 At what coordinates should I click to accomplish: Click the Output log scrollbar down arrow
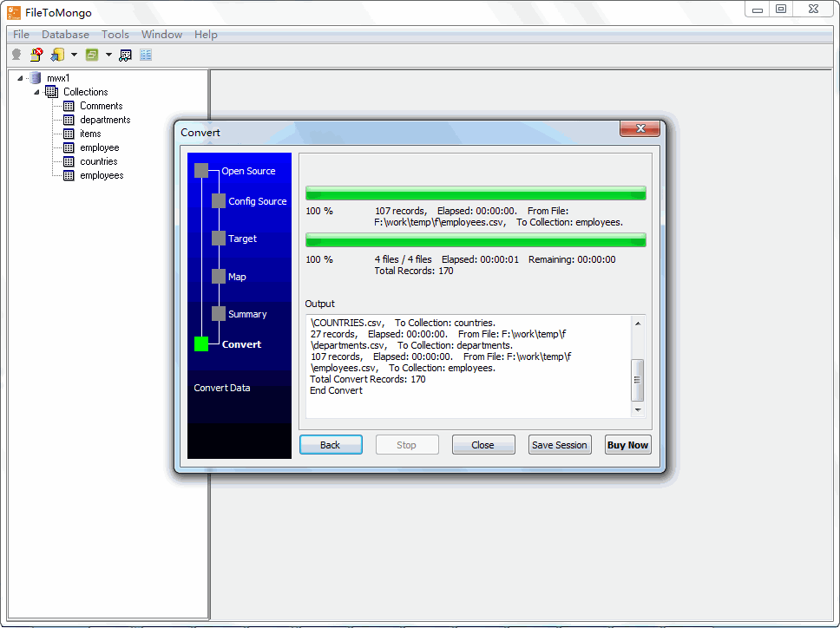(x=638, y=409)
